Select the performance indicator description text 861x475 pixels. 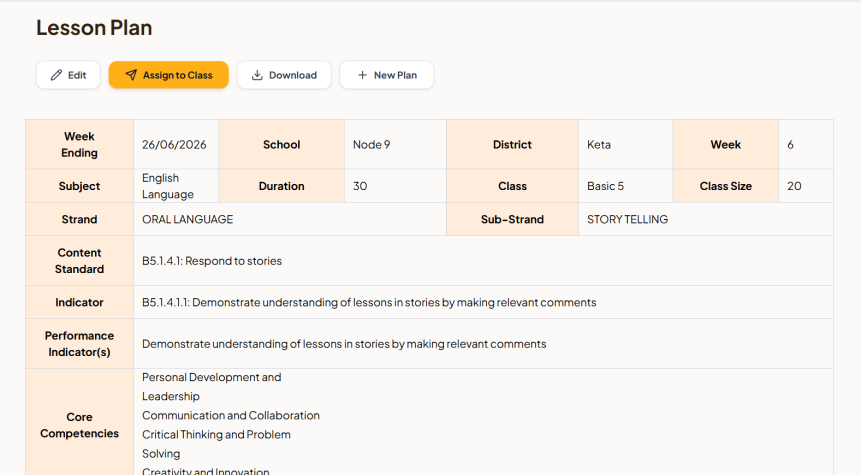[344, 344]
